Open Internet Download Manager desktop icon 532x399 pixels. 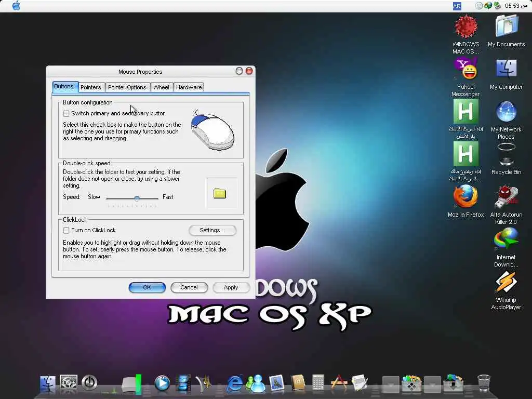coord(506,248)
